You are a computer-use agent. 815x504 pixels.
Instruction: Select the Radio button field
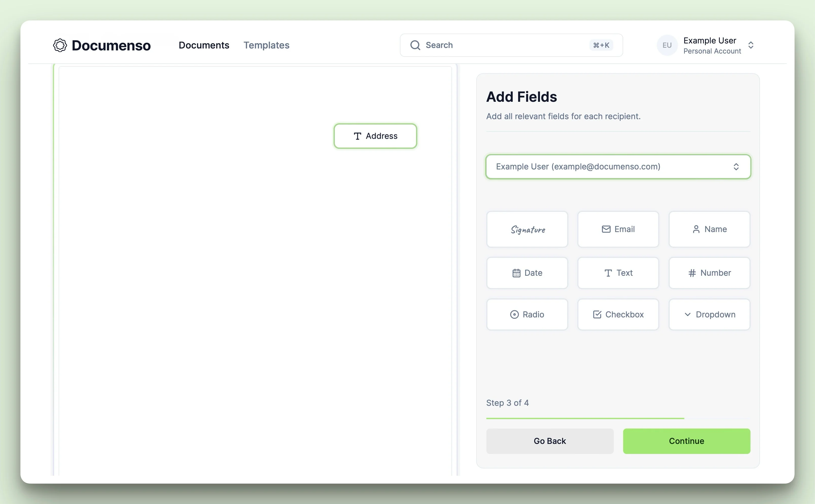click(527, 314)
